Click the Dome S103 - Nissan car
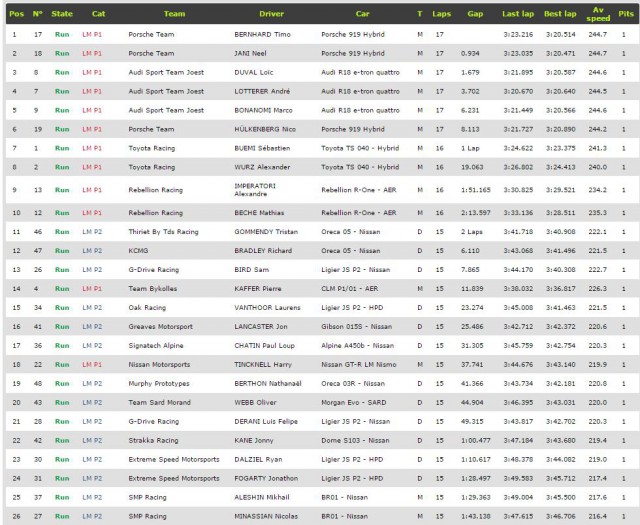The height and width of the screenshot is (525, 640). [x=355, y=440]
